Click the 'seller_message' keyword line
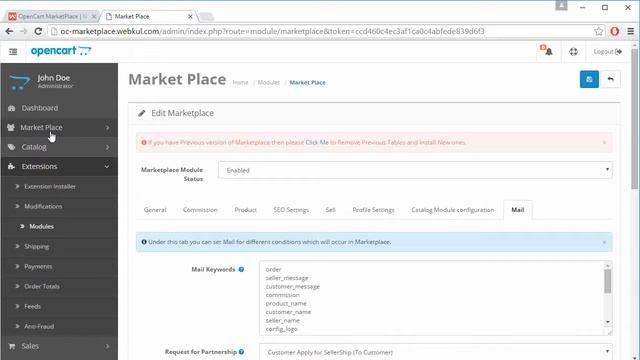 click(x=287, y=278)
